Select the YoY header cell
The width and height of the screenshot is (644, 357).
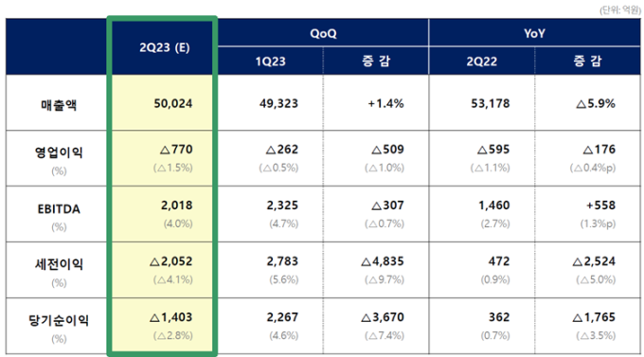click(x=534, y=33)
